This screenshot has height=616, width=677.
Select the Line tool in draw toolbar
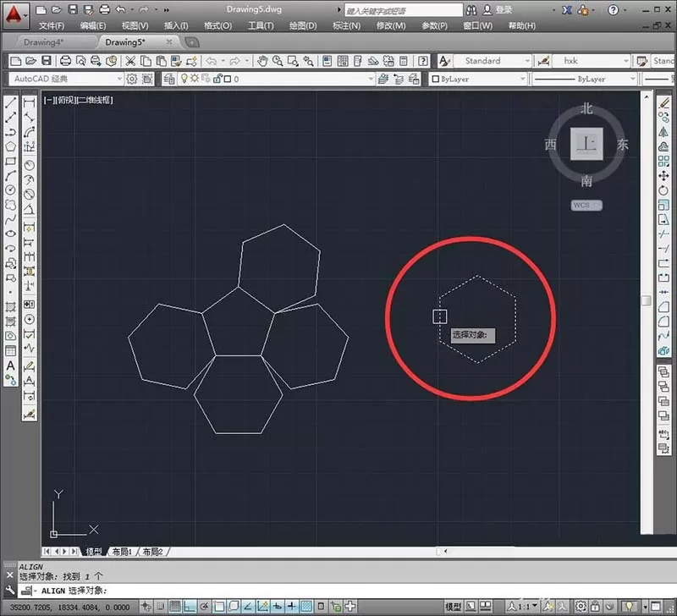pyautogui.click(x=10, y=102)
